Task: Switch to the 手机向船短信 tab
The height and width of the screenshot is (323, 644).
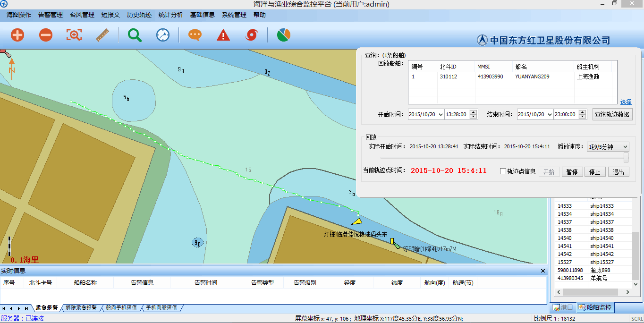Action: (x=161, y=307)
